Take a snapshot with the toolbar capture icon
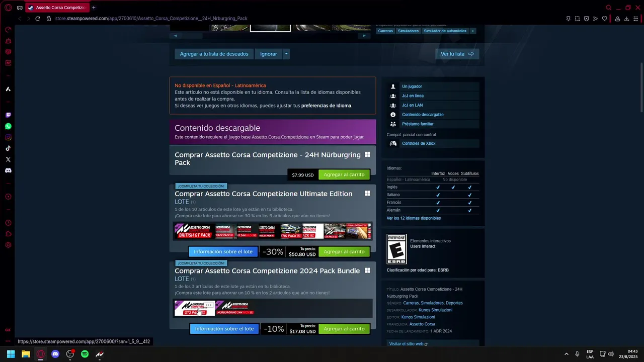Image resolution: width=644 pixels, height=362 pixels. pos(577,19)
